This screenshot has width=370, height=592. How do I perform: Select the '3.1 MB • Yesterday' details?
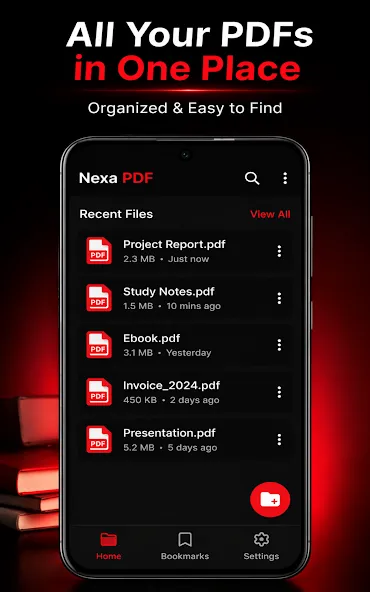167,353
